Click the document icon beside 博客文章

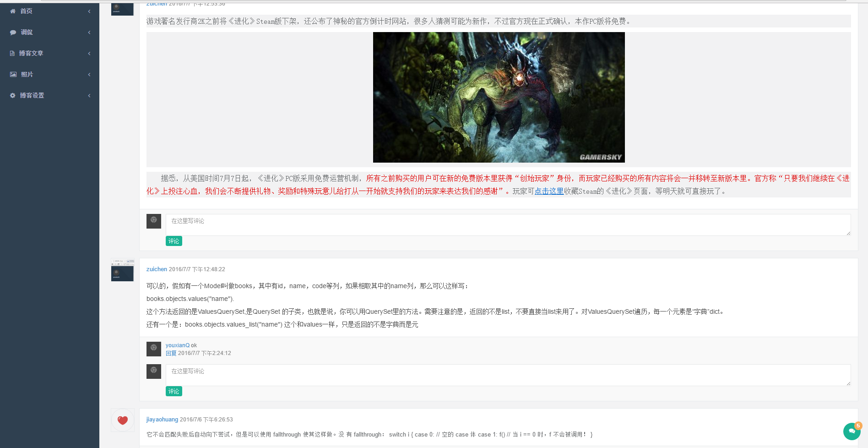[x=12, y=53]
